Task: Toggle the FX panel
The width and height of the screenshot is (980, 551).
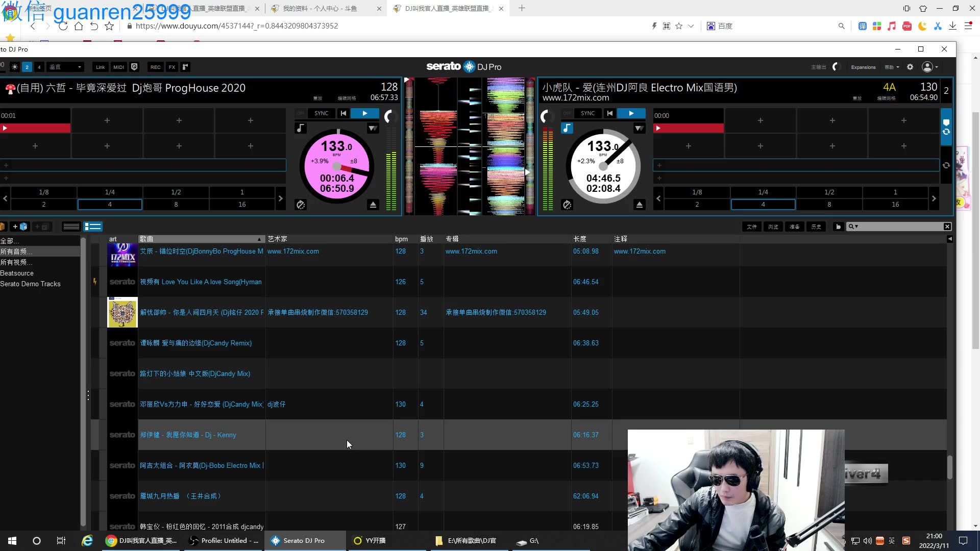Action: [x=172, y=67]
